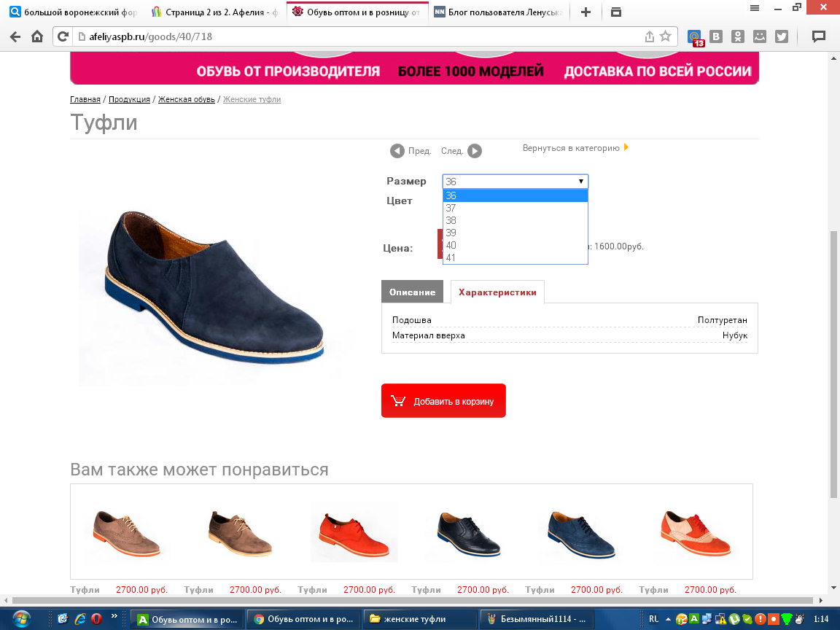
Task: Go to the browser home page icon
Action: [37, 36]
